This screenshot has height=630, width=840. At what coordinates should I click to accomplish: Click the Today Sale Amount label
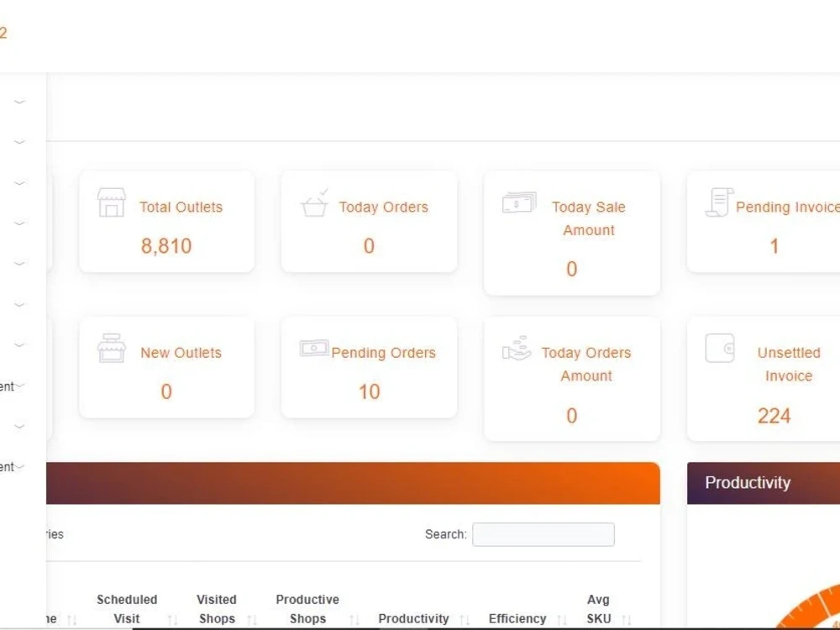coord(589,218)
